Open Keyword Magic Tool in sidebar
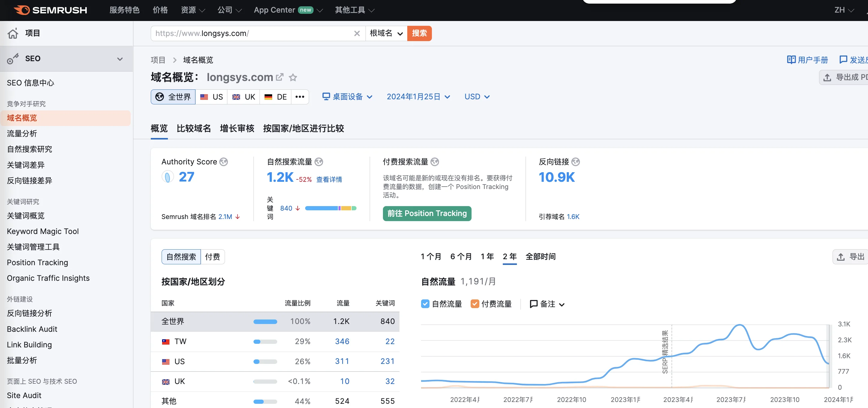Viewport: 868px width, 408px height. point(43,231)
